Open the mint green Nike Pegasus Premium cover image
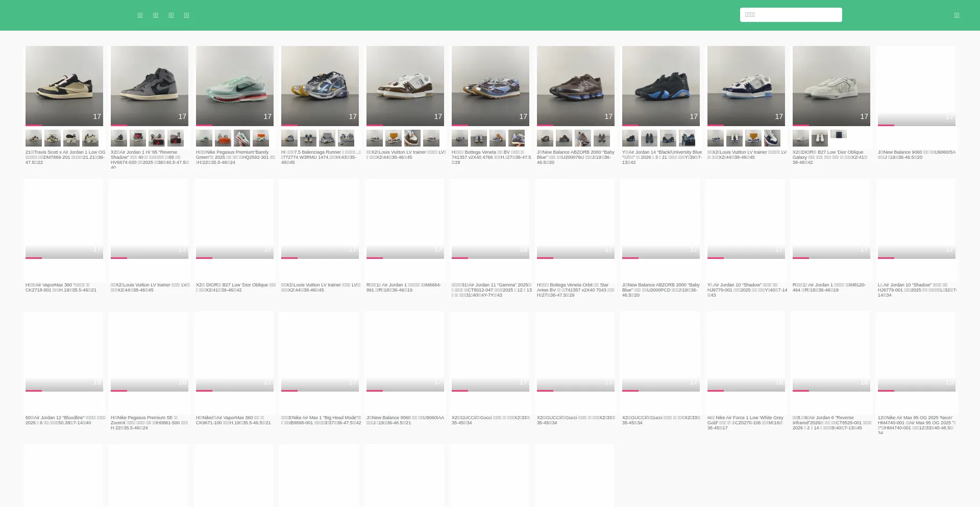980x507 pixels. coord(235,85)
